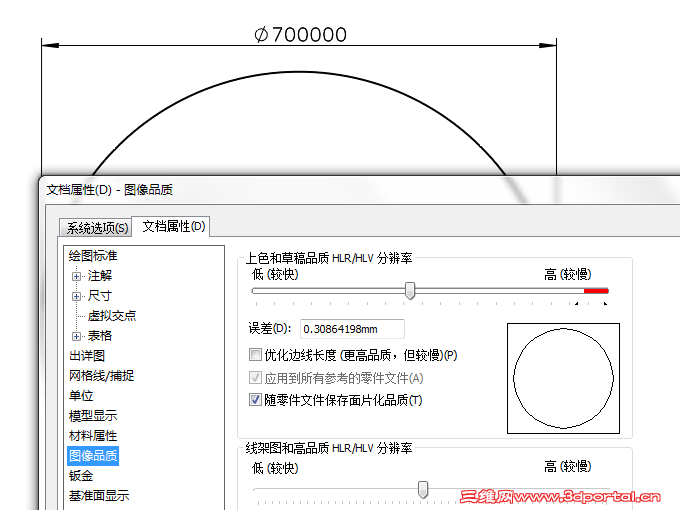Open the 网格线/捕捉 settings page
This screenshot has height=510, width=680.
coord(101,376)
